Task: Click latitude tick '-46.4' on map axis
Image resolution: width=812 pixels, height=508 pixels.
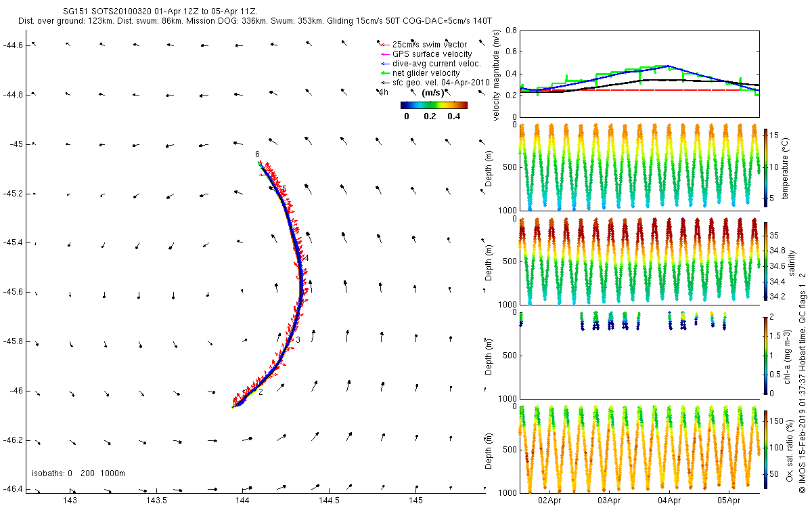Action: [x=13, y=489]
